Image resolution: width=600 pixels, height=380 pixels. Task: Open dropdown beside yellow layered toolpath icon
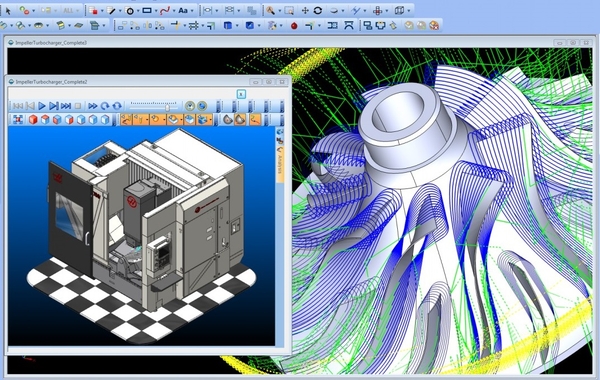(x=69, y=26)
